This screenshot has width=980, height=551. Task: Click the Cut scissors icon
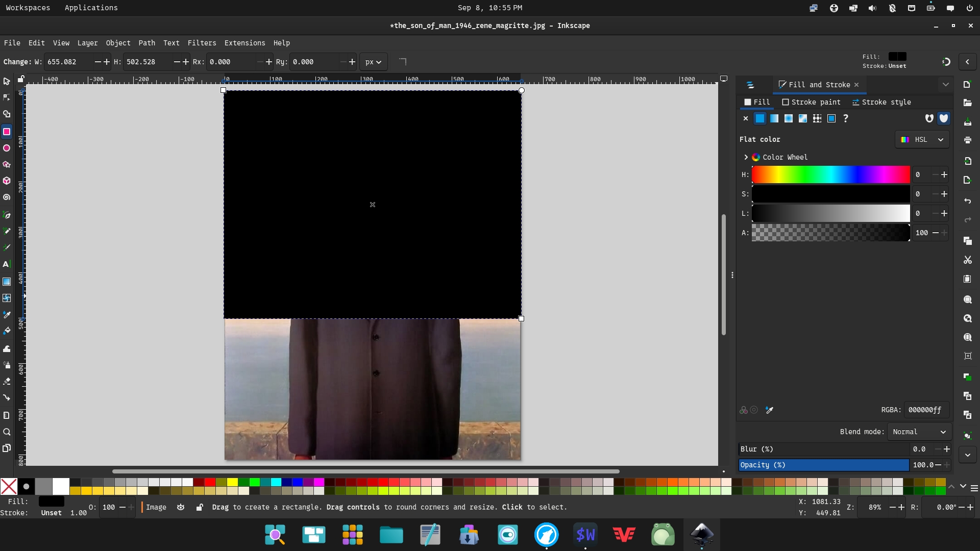tap(967, 260)
